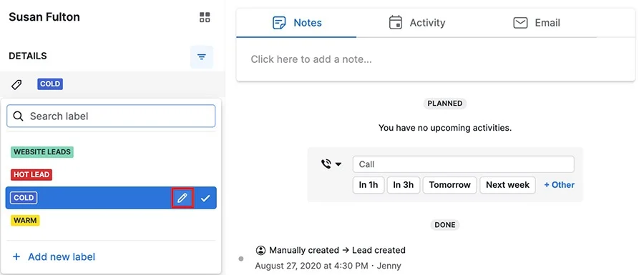The height and width of the screenshot is (275, 644).
Task: Switch to the Activity tab
Action: (x=417, y=23)
